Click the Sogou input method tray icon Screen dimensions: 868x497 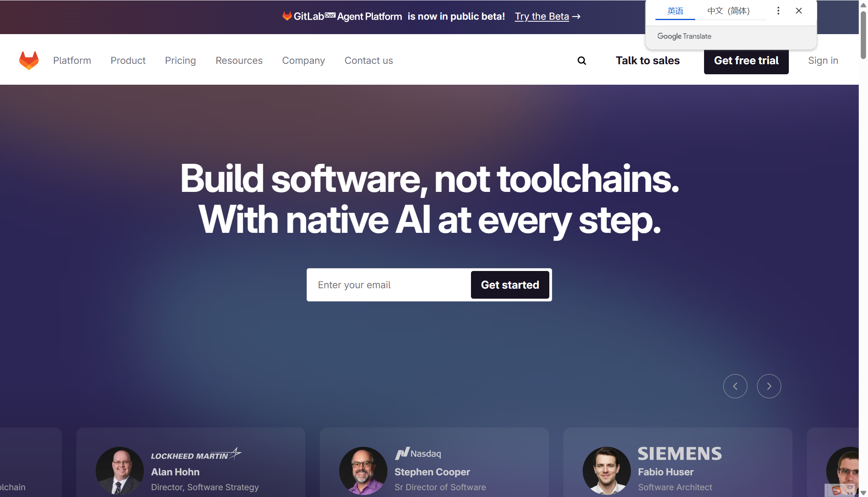(837, 490)
